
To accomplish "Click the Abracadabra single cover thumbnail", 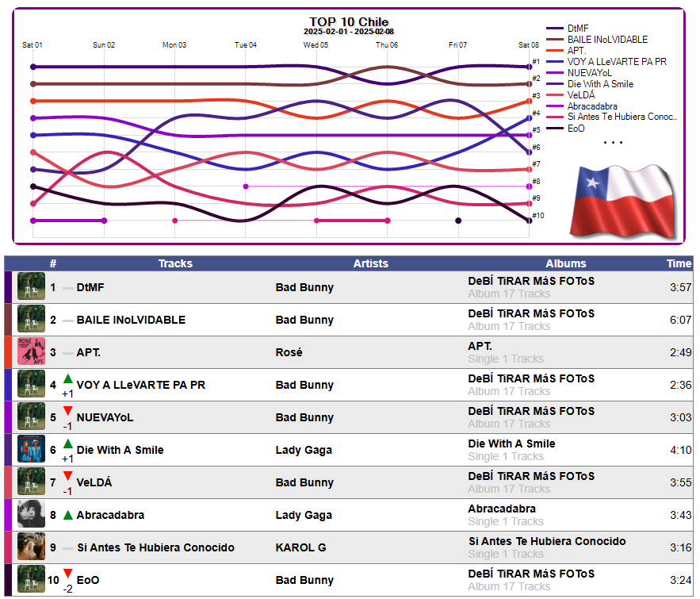I will (x=31, y=514).
